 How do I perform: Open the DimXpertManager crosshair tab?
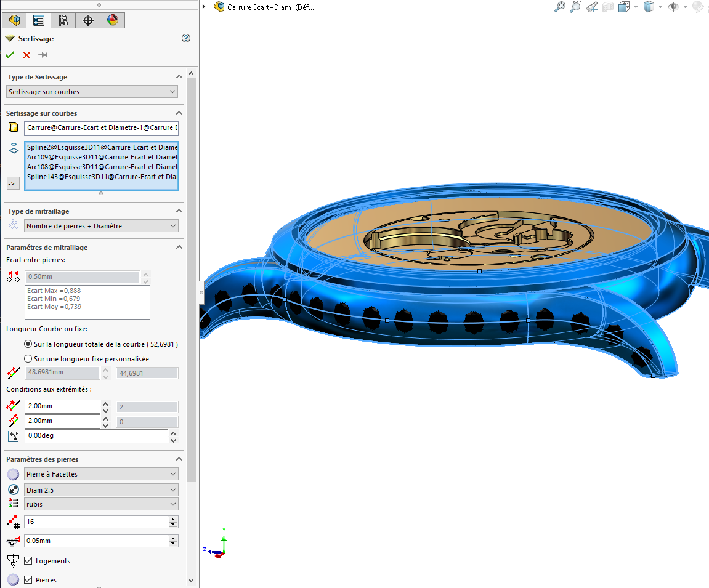coord(87,20)
